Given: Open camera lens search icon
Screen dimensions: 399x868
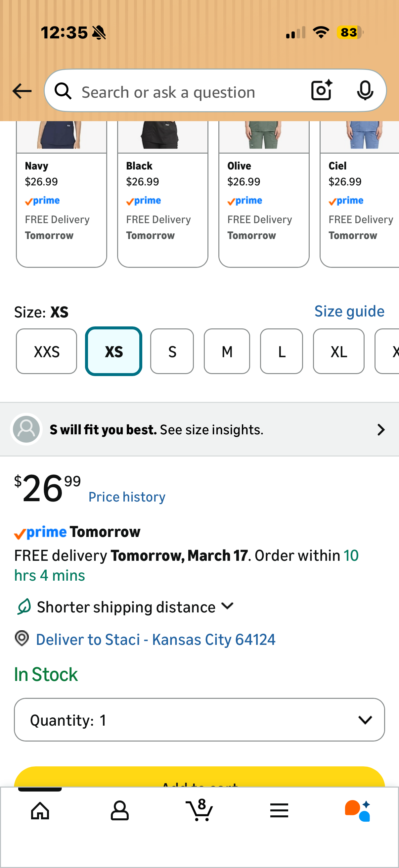Looking at the screenshot, I should pyautogui.click(x=322, y=90).
